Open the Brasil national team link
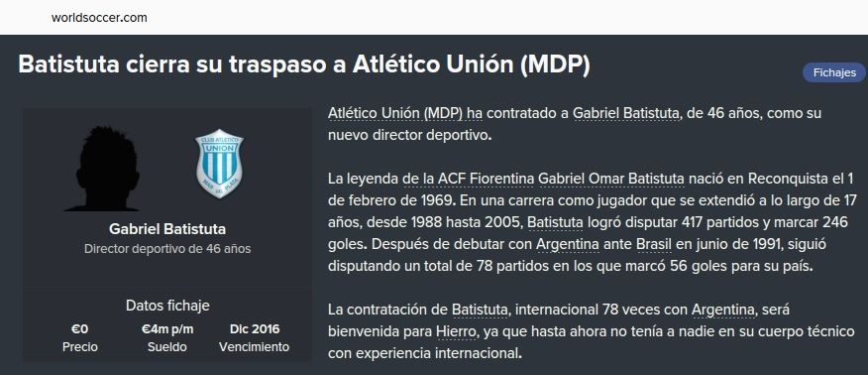The image size is (868, 375). [654, 244]
